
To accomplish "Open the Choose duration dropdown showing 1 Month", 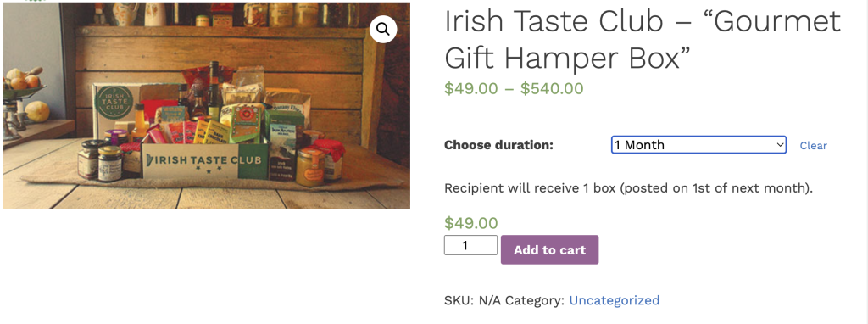I will [x=698, y=145].
